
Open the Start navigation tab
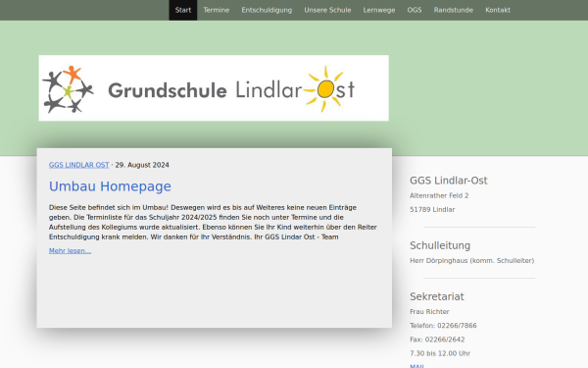click(183, 10)
